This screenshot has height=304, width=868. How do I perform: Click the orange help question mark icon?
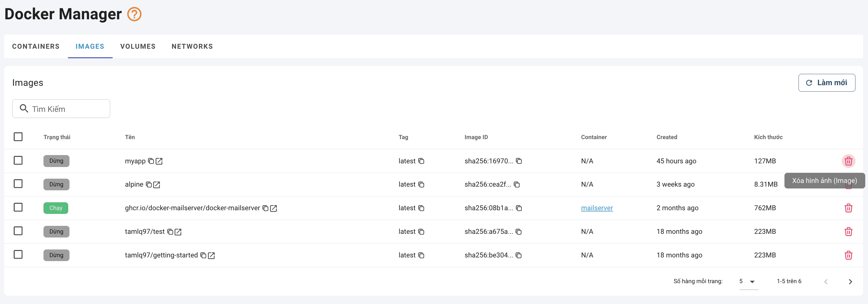click(134, 14)
